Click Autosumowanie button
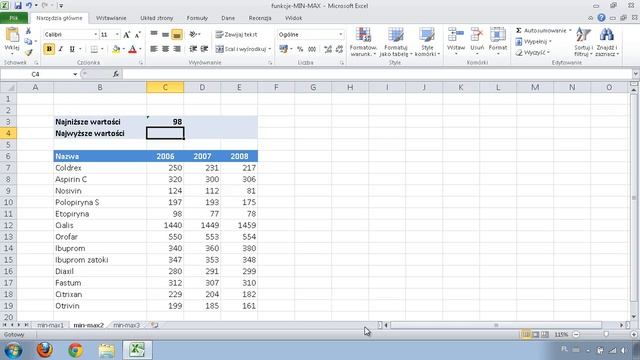 coord(541,31)
